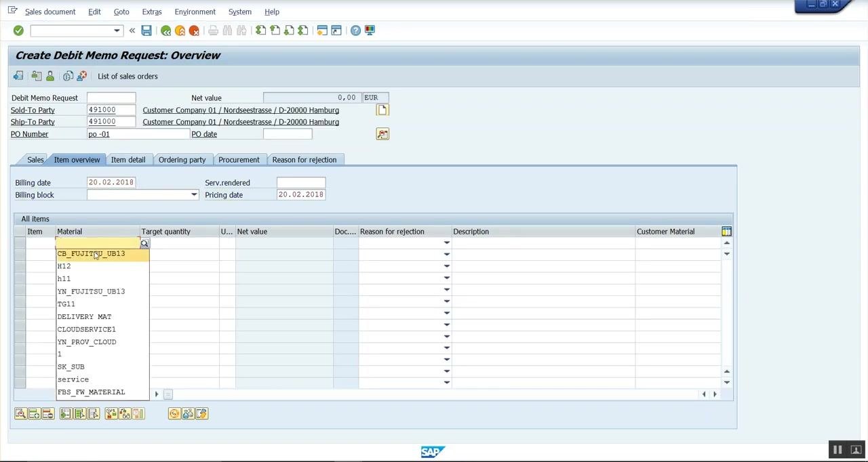The height and width of the screenshot is (462, 868).
Task: Choose SK_SUB in the material list
Action: point(102,367)
